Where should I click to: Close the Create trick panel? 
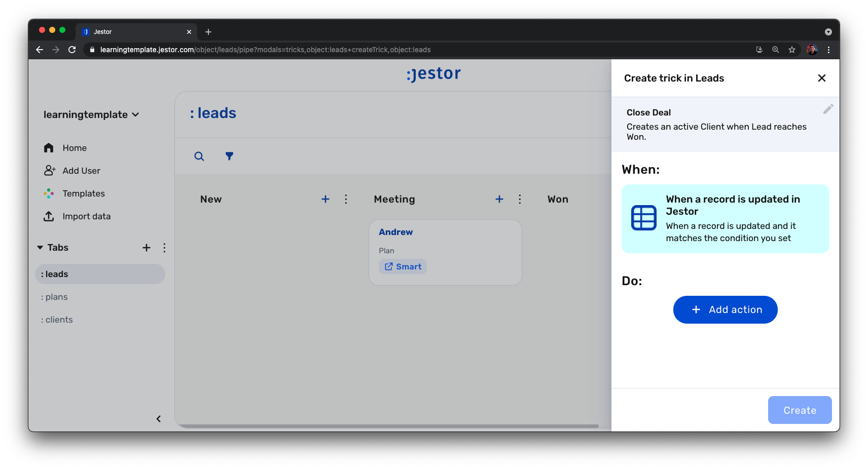point(822,78)
